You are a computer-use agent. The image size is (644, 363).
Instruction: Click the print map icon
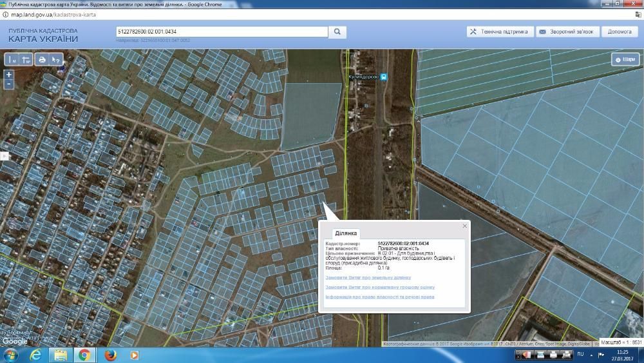(x=42, y=59)
